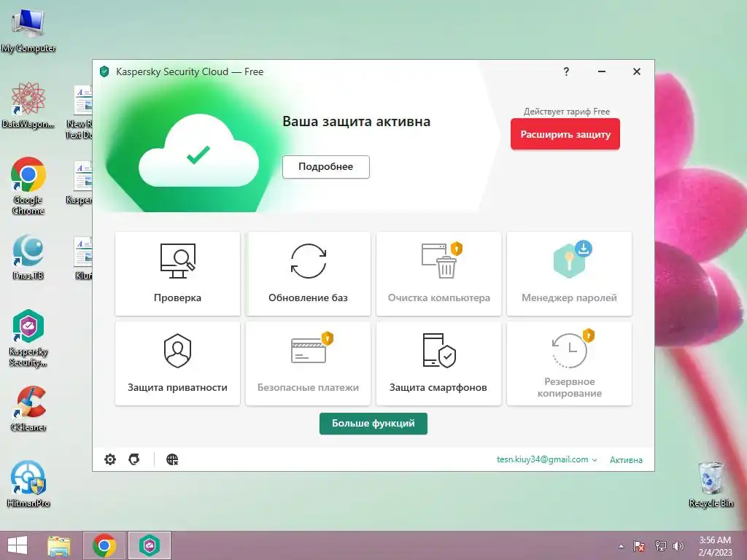Open Windows Start button
The width and height of the screenshot is (747, 560).
18,545
